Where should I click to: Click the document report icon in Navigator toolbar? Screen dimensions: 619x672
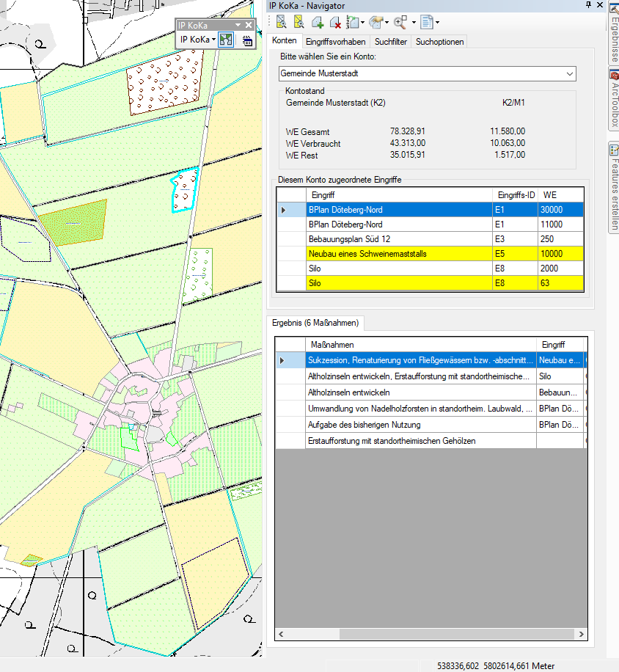tap(425, 22)
